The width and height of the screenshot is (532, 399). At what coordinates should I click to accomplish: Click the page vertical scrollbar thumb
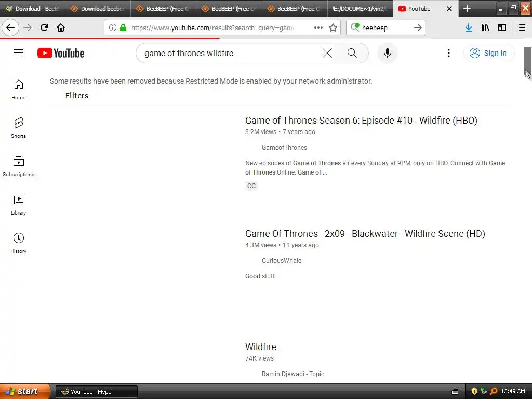coord(527,62)
